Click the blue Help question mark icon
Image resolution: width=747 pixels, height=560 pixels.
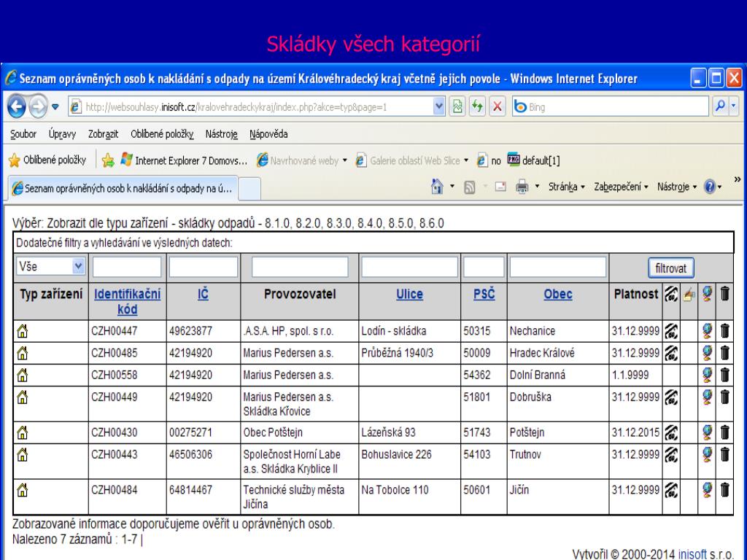tap(709, 187)
